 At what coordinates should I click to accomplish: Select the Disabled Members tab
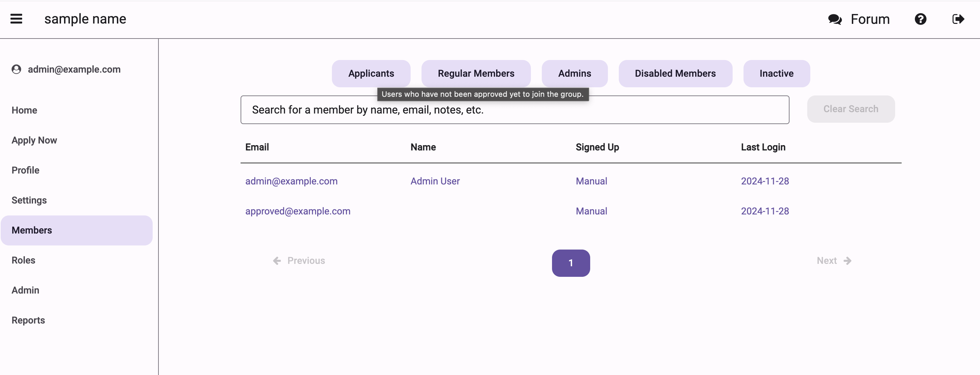[x=675, y=74]
